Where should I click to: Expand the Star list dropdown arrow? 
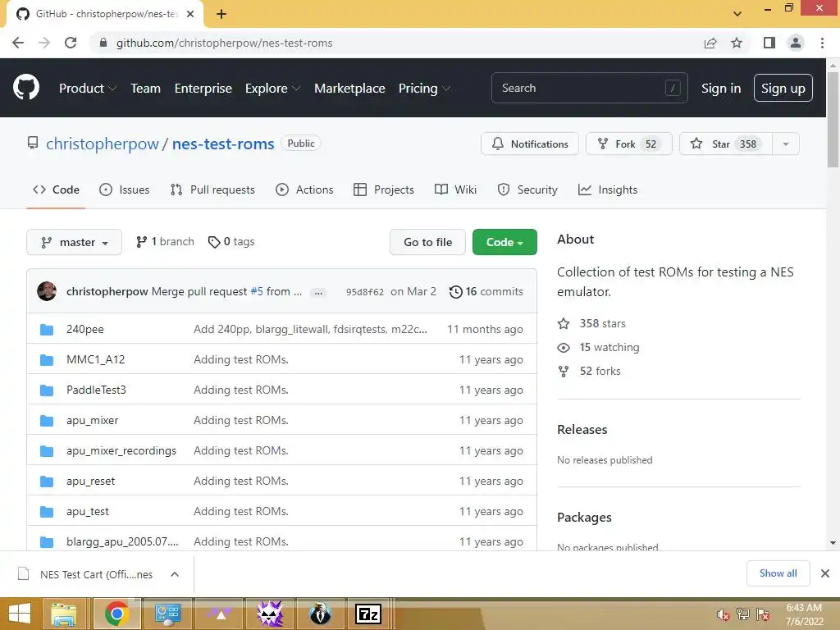pyautogui.click(x=786, y=144)
